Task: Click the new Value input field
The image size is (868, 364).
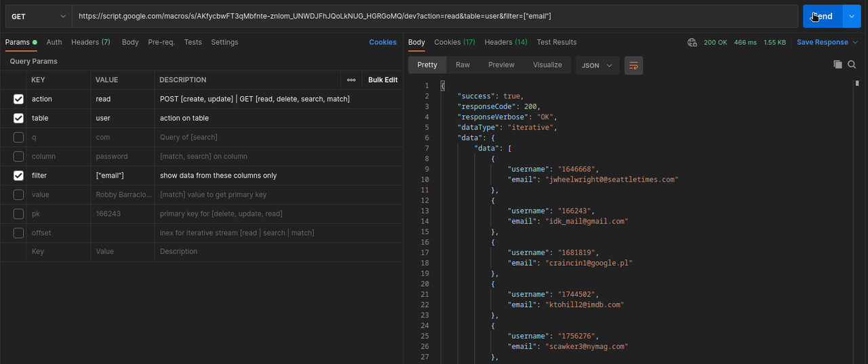Action: 123,251
